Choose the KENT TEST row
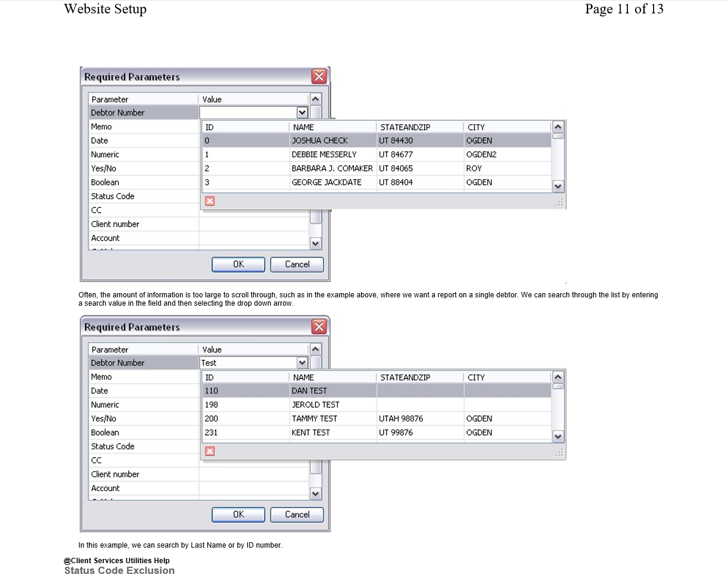This screenshot has width=728, height=584. point(377,433)
